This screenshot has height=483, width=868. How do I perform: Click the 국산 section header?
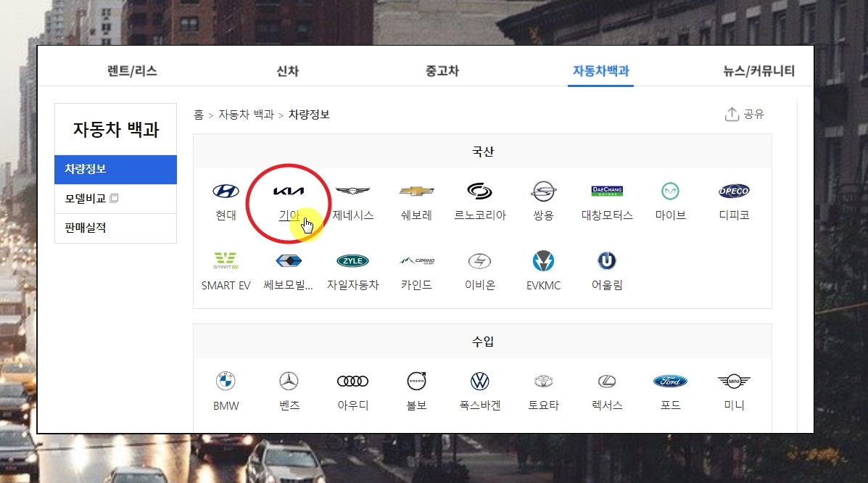[x=483, y=152]
